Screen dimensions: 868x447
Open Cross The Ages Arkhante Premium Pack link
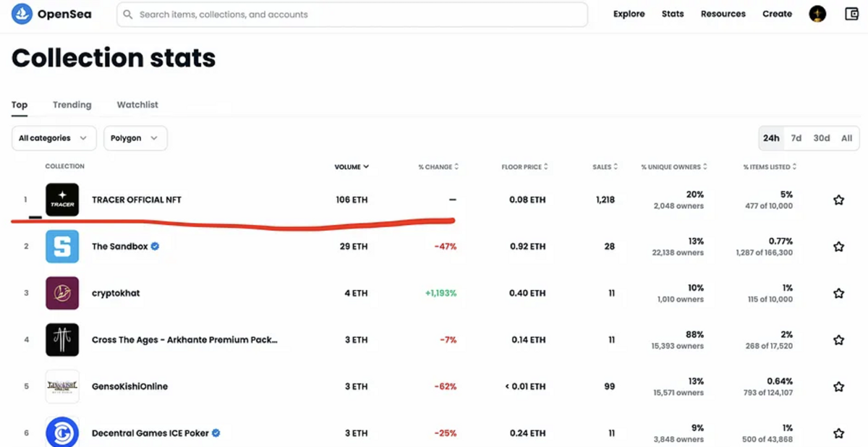[x=184, y=340]
